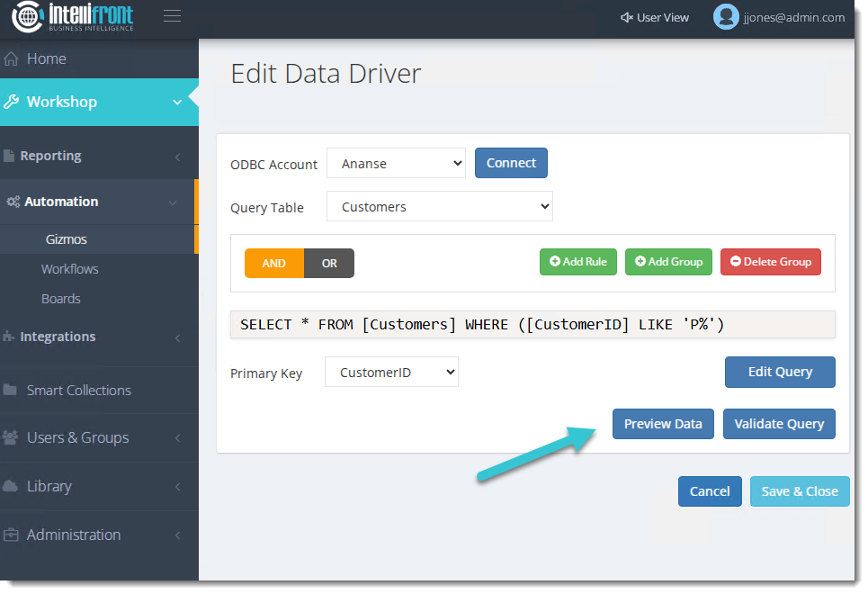Click the Preview Data button
The width and height of the screenshot is (868, 594).
[x=663, y=424]
